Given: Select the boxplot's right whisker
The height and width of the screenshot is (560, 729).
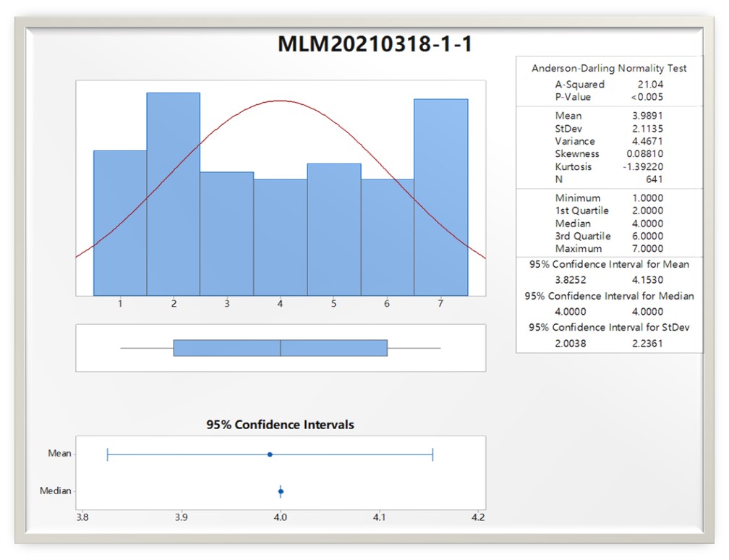Looking at the screenshot, I should (x=414, y=348).
